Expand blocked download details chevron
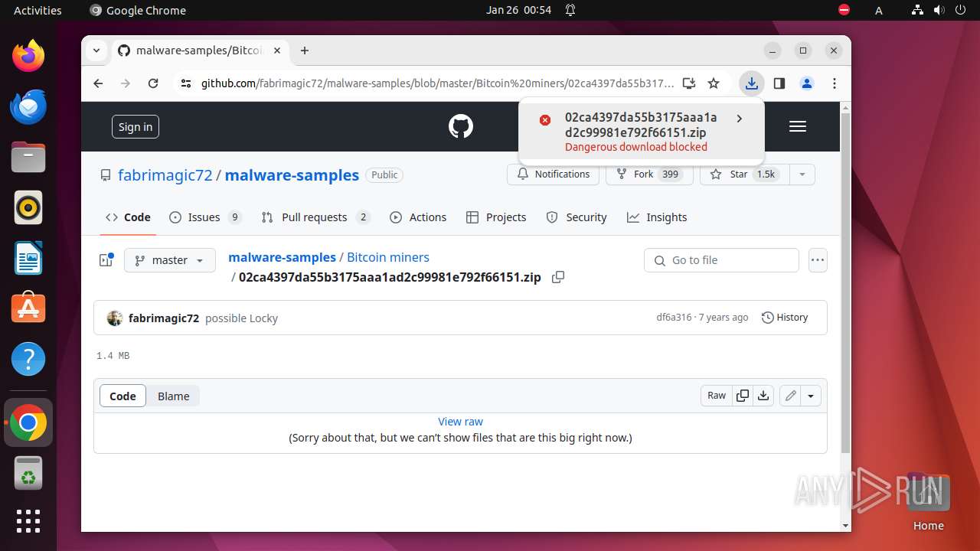Viewport: 980px width, 551px height. point(739,119)
